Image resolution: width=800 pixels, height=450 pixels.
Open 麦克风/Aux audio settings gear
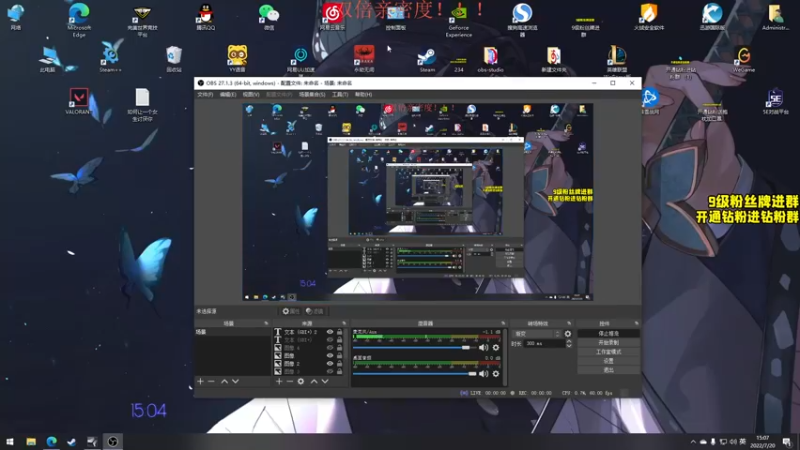pos(496,347)
